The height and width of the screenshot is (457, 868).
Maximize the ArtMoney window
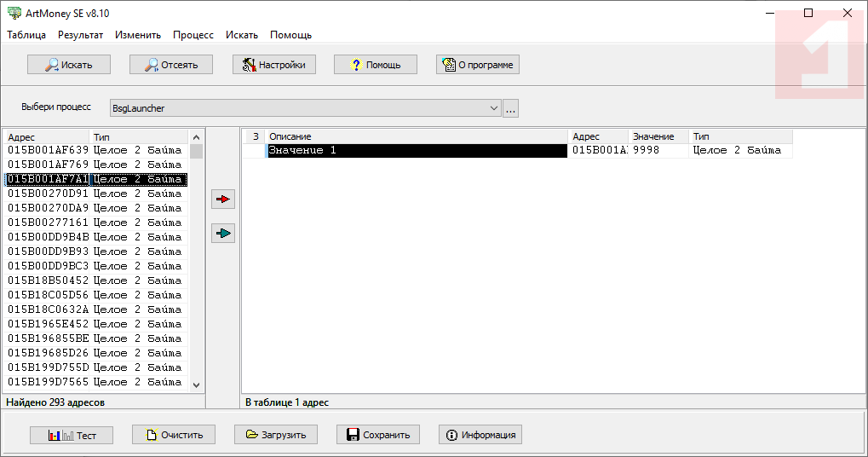coord(808,13)
